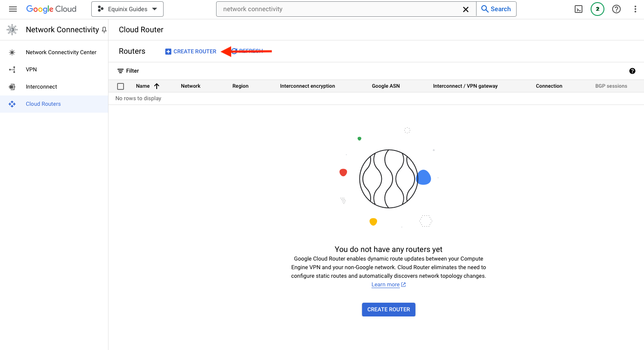644x350 pixels.
Task: Click the Name sort ascending arrow
Action: (157, 86)
